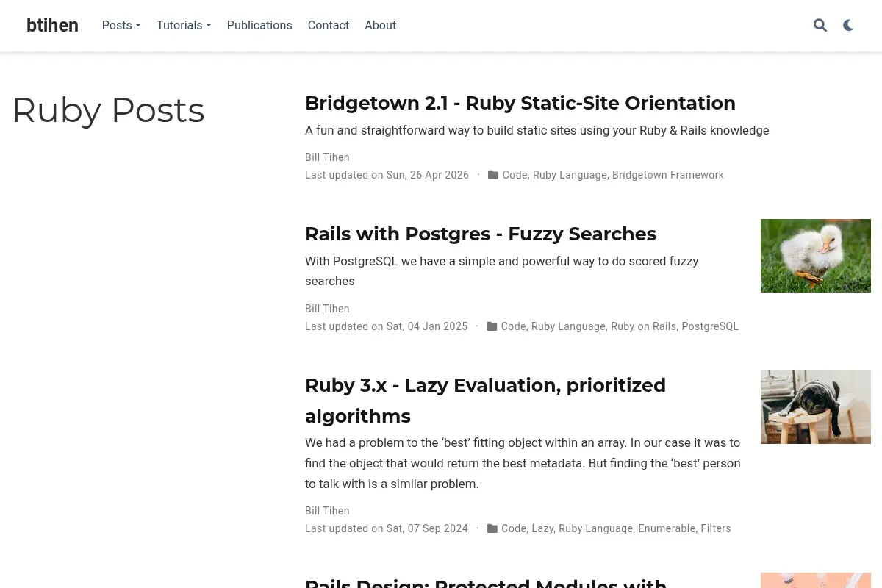
Task: Click the folder icon in the Lazy Evaluation post
Action: (492, 528)
